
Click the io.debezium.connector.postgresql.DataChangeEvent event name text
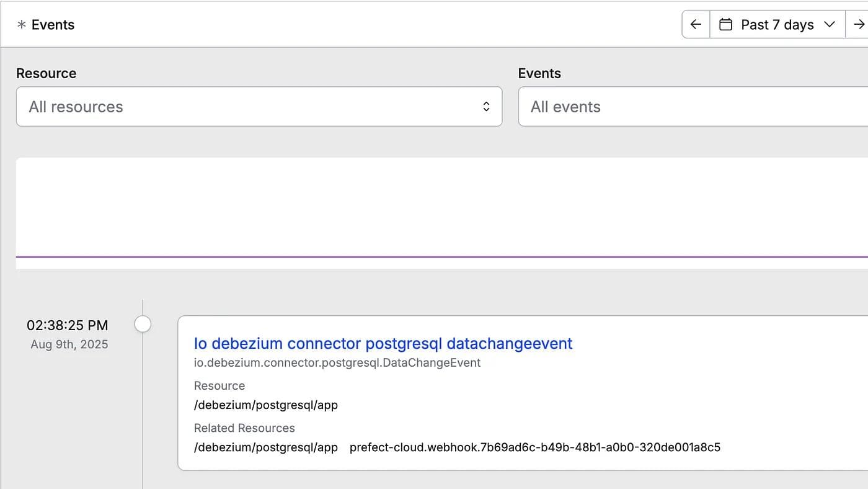coord(337,362)
